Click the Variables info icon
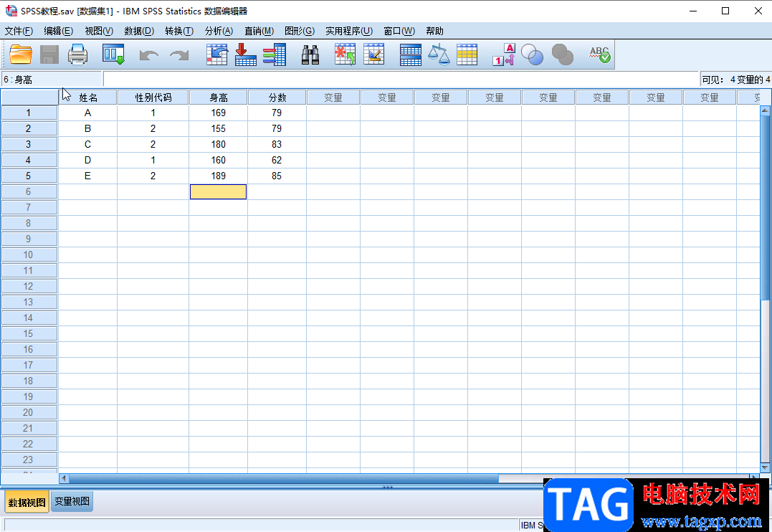The height and width of the screenshot is (532, 772). pos(275,54)
